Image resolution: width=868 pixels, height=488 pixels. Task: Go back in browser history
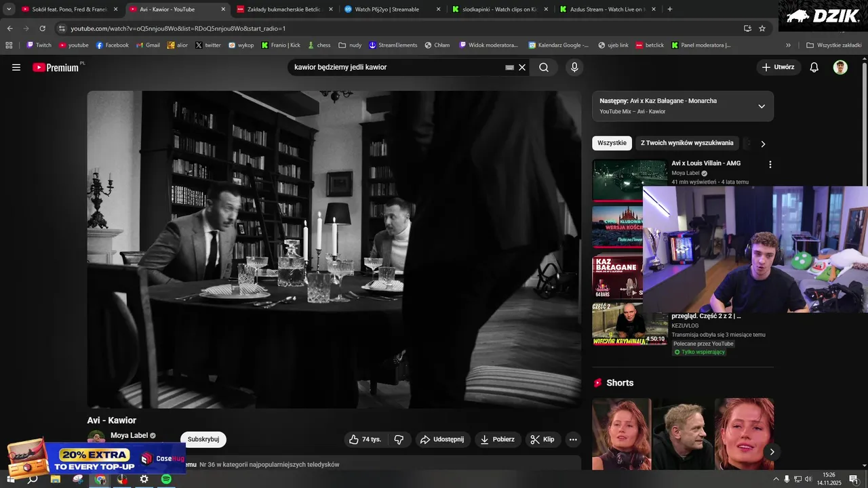[9, 28]
